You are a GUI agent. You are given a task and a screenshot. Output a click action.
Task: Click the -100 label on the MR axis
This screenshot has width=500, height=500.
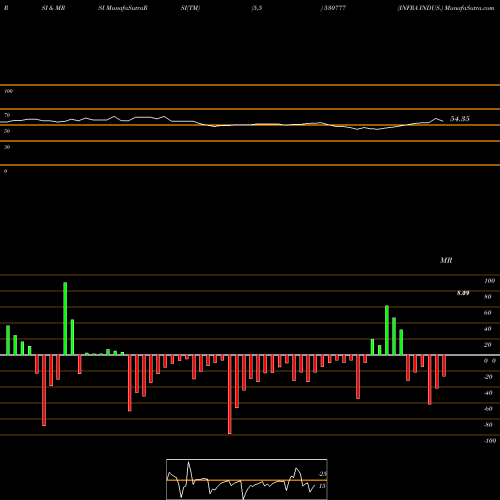tap(490, 441)
